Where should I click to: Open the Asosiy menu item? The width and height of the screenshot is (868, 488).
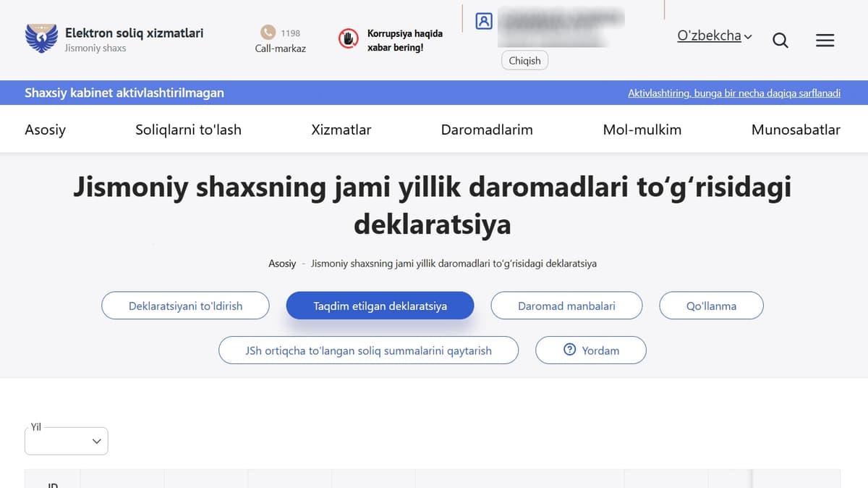point(46,130)
